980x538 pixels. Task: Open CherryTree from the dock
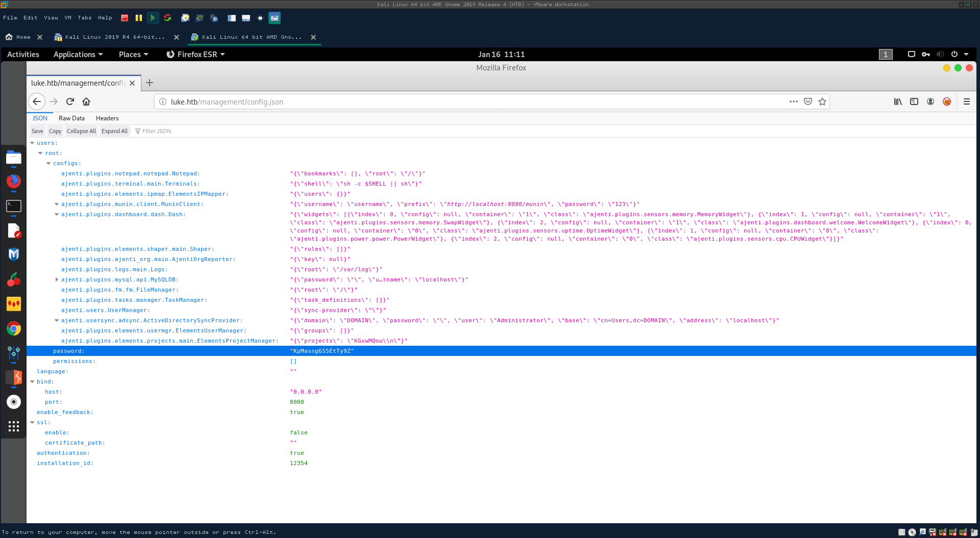coord(14,279)
